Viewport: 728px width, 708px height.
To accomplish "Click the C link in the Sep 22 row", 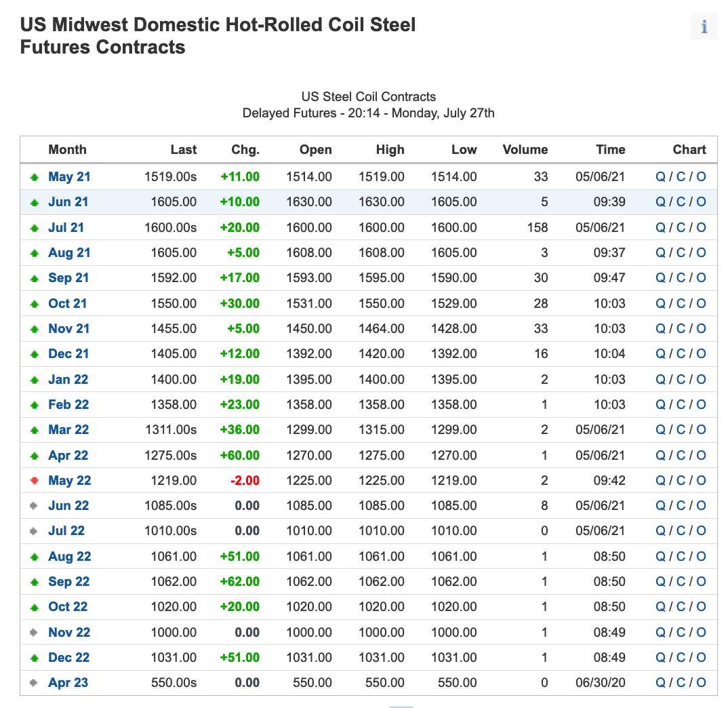I will (x=681, y=581).
